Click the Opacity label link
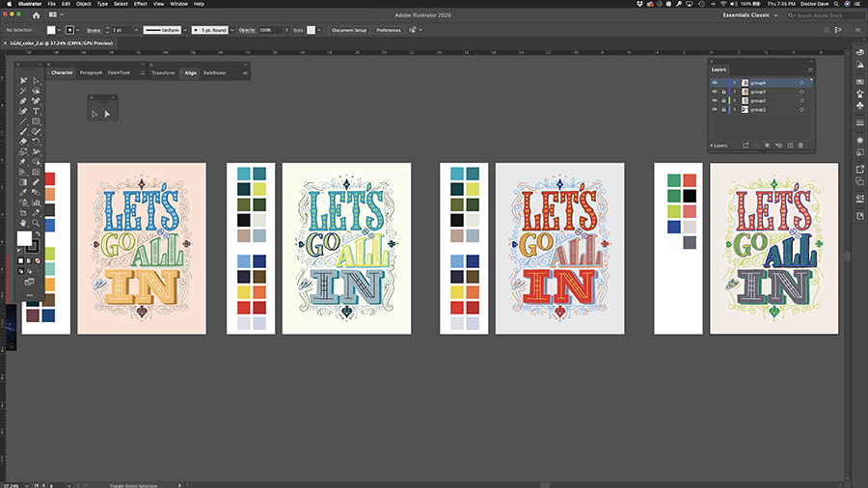The image size is (868, 488). pyautogui.click(x=247, y=30)
